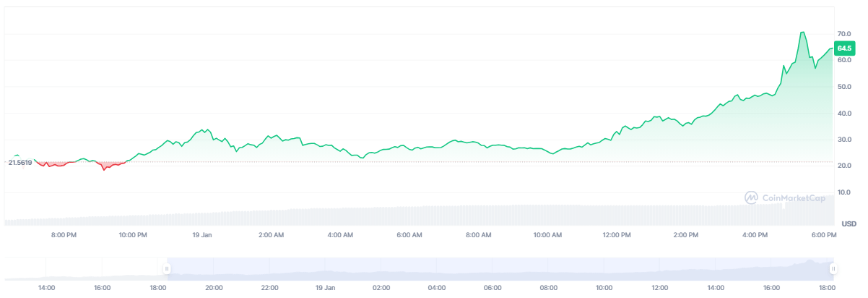The height and width of the screenshot is (298, 868).
Task: Click the USD currency label
Action: [849, 223]
